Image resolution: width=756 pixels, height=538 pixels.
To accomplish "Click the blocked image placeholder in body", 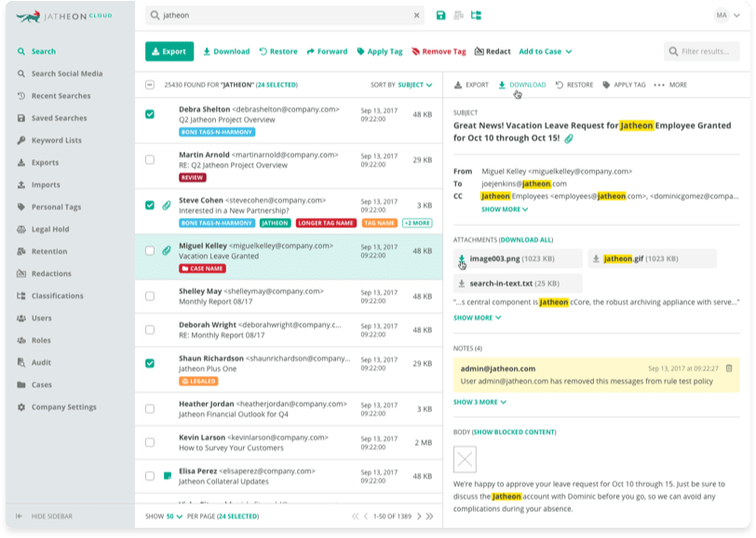I will coord(465,459).
